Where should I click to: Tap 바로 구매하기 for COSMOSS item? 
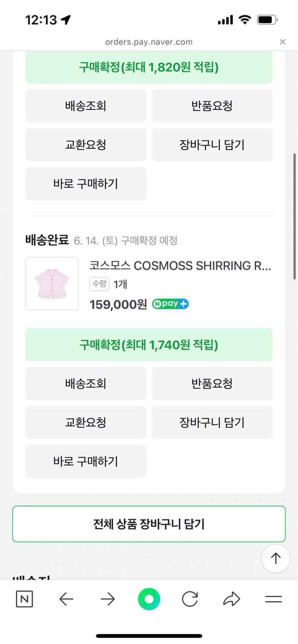tap(86, 462)
